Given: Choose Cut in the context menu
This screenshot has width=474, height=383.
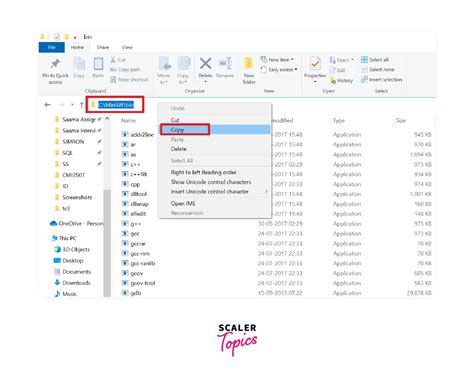Looking at the screenshot, I should click(214, 120).
